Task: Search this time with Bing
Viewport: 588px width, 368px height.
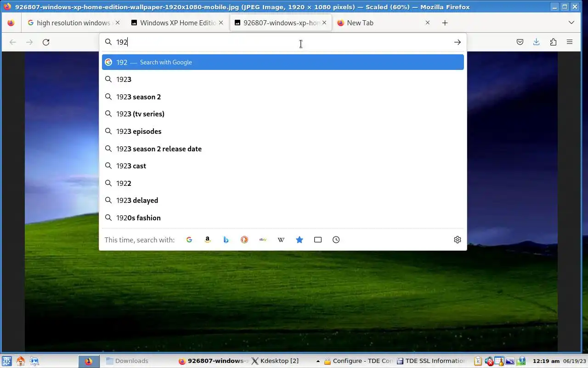Action: [x=226, y=240]
